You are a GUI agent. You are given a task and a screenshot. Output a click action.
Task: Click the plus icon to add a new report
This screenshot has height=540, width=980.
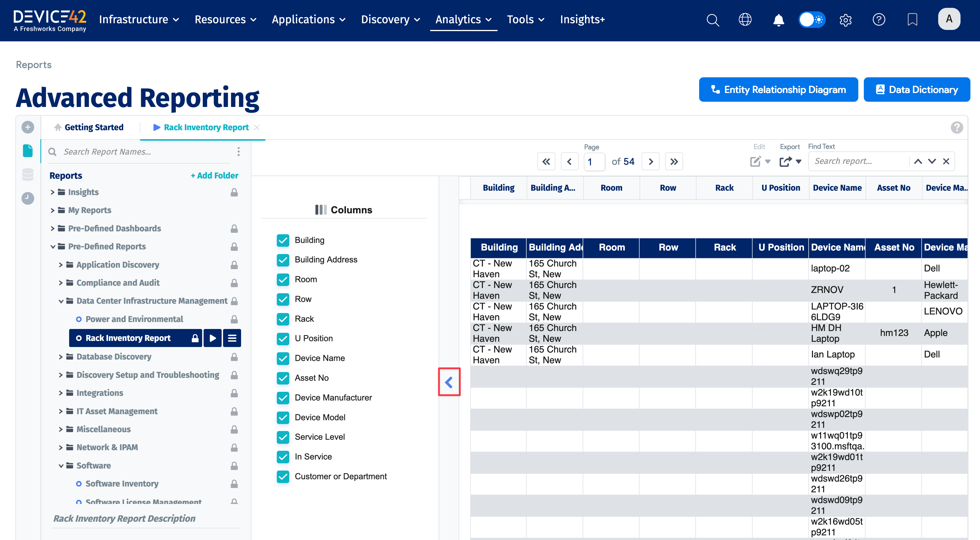(x=28, y=127)
